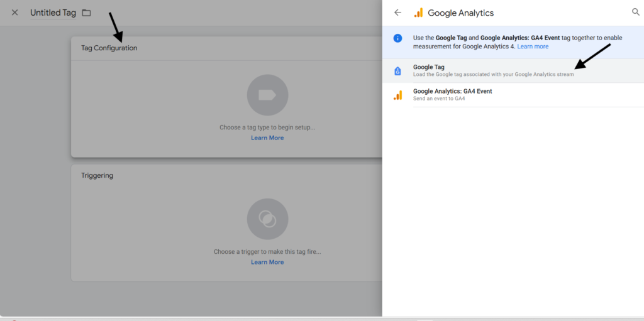Open Learn More under Tag Configuration

267,138
